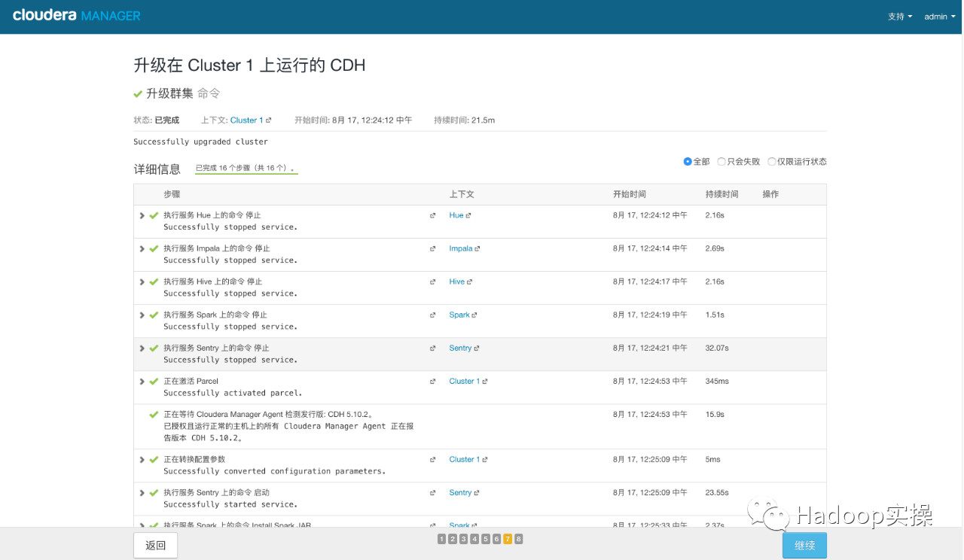Expand the Impala stop command row
The width and height of the screenshot is (964, 560).
coord(142,248)
